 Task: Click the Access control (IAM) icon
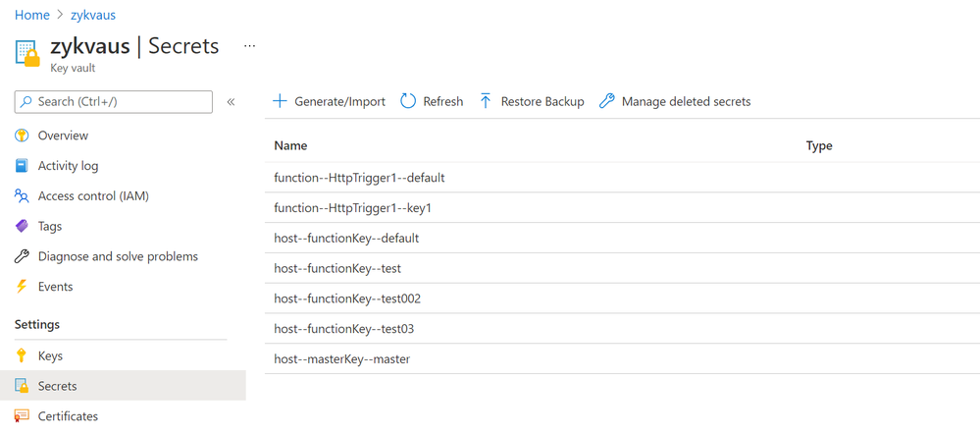point(22,196)
